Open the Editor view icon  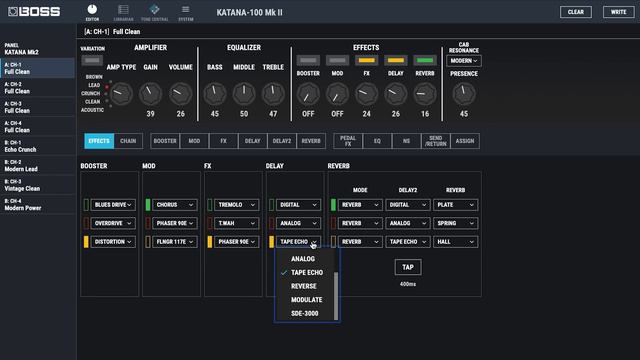[92, 12]
